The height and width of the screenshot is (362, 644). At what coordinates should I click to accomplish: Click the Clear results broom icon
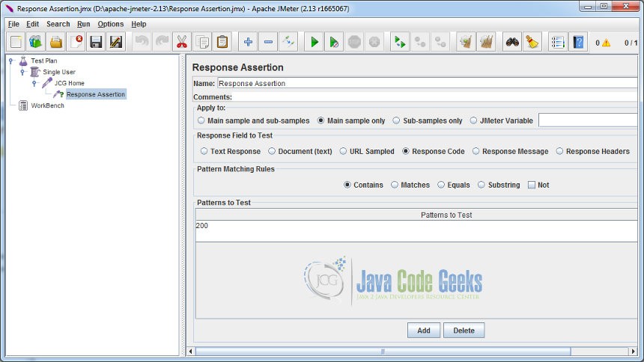[467, 42]
